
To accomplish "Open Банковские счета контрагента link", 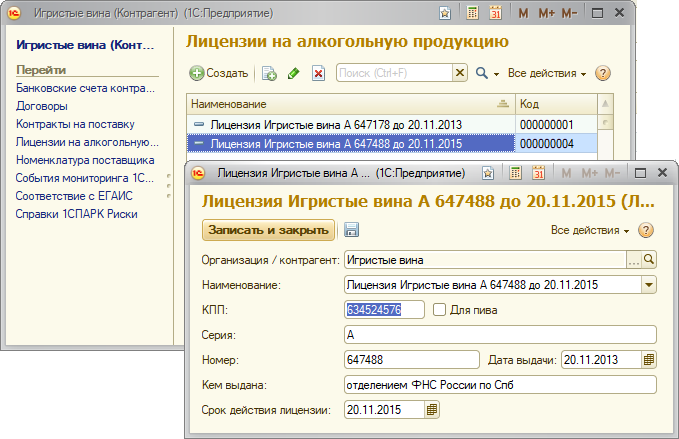I will click(x=85, y=88).
